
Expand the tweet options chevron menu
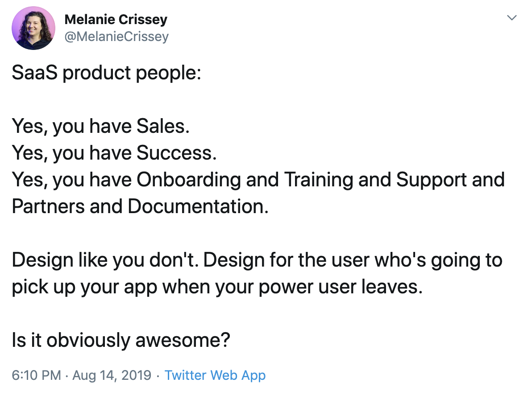click(511, 18)
